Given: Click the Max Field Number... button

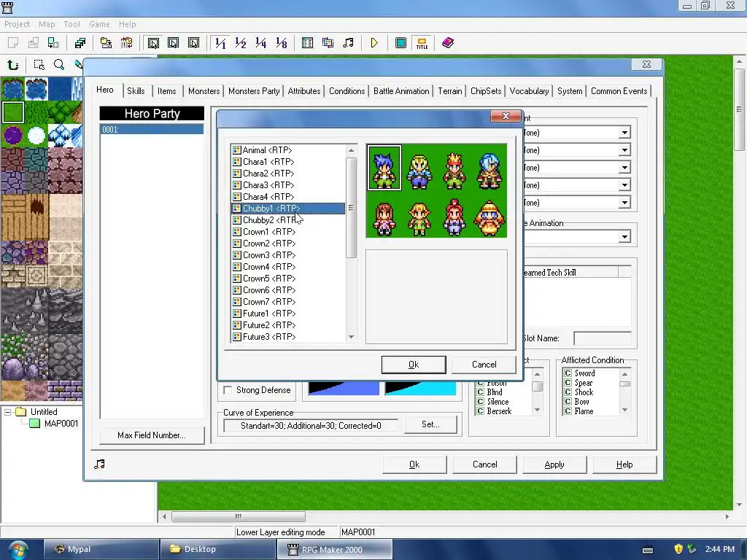Looking at the screenshot, I should [x=152, y=435].
